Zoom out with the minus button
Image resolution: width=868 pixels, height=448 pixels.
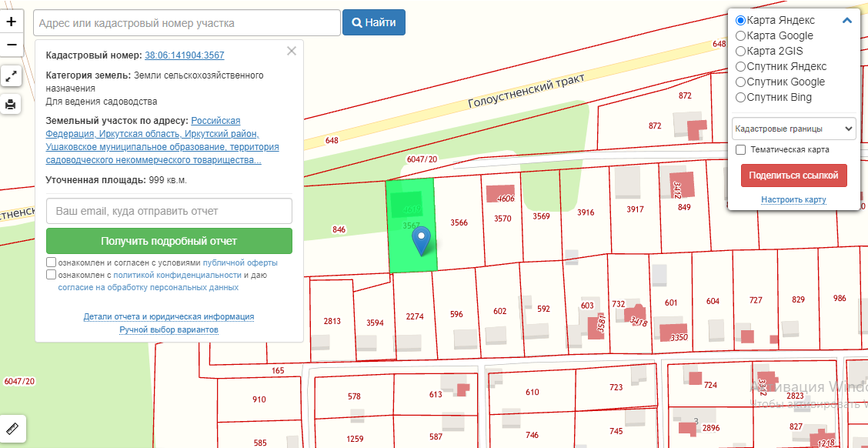click(12, 45)
